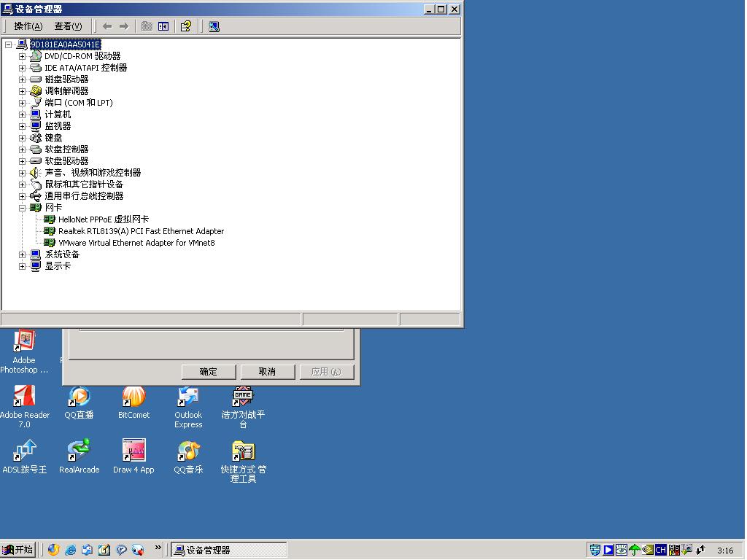Click the Forward arrow in Device Manager toolbar
The image size is (747, 560).
(124, 26)
